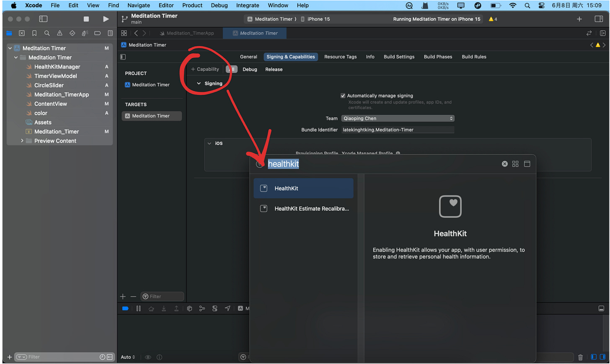Screen dimensions: 610x364
Task: Open the Product menu
Action: [192, 5]
